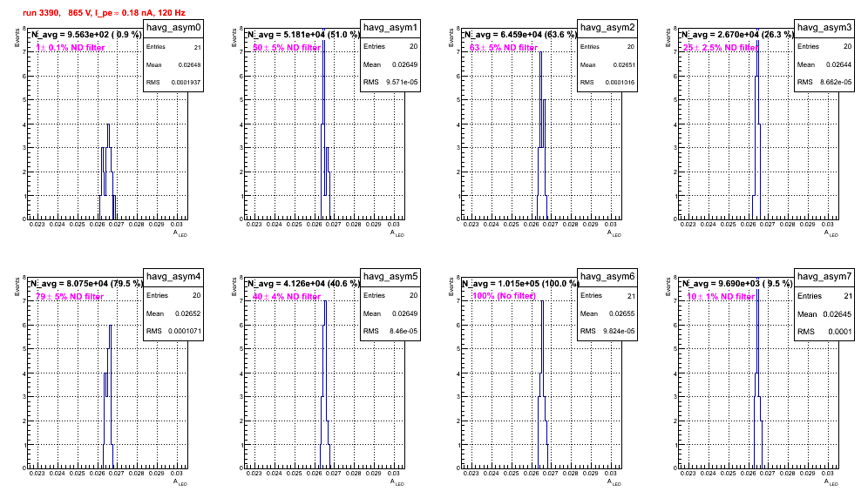Click Mean value 0.02651
The height and width of the screenshot is (498, 868).
click(x=624, y=64)
